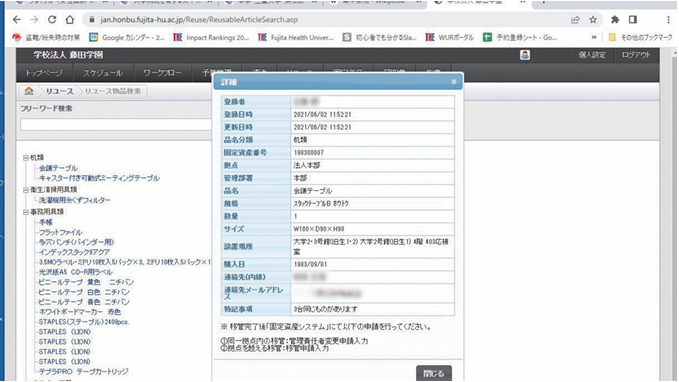Click the リユース breadcrumb
This screenshot has height=382, width=679.
tap(59, 91)
